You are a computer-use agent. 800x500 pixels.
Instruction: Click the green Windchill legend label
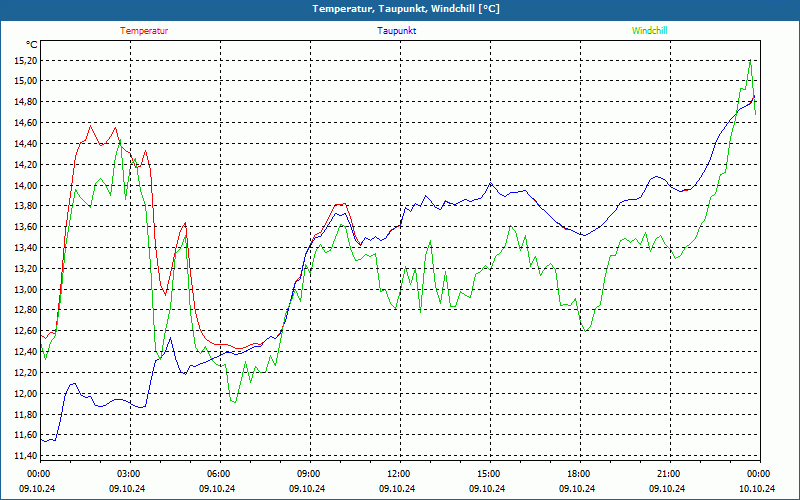(x=649, y=31)
